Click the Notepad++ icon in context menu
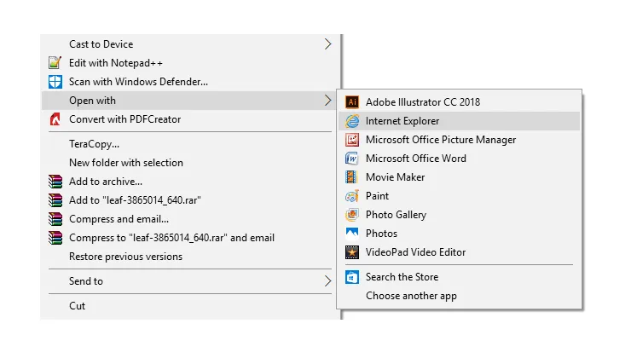Viewport: 631px width, 364px height. coord(55,63)
